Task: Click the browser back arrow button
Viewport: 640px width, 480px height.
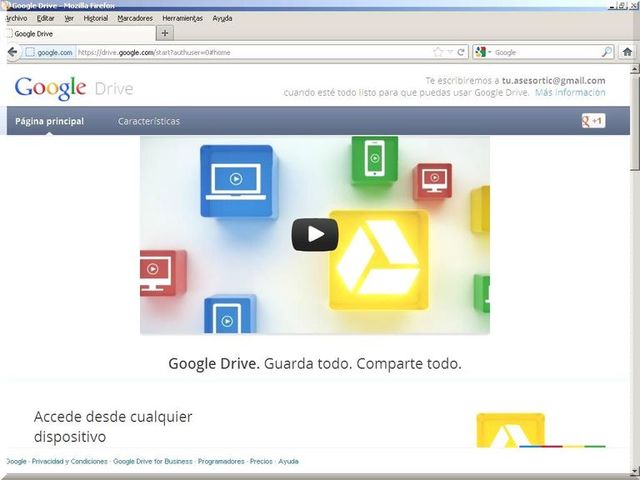Action: 13,52
